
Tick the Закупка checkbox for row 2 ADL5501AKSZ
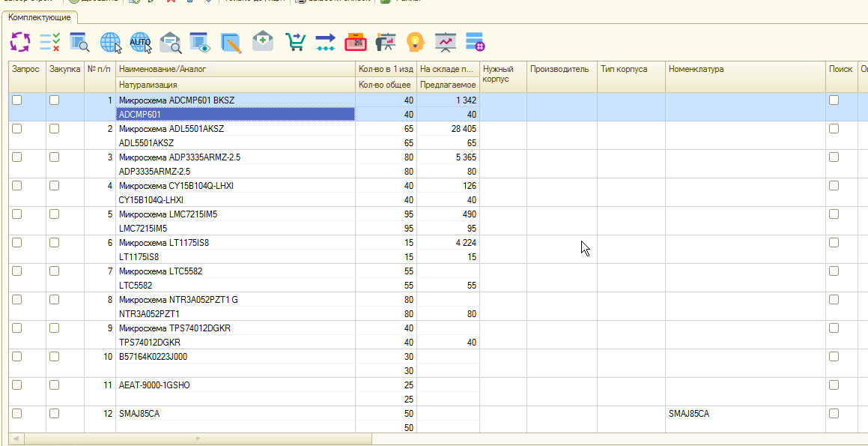click(54, 129)
